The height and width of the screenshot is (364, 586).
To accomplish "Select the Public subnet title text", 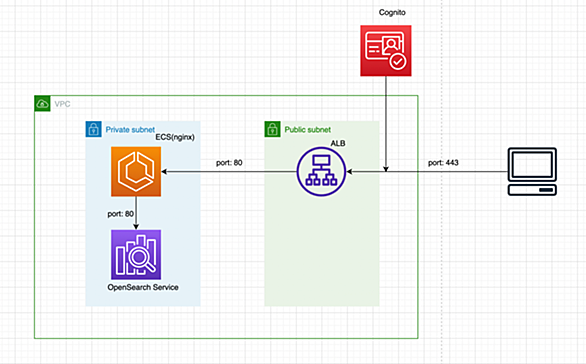I will point(308,130).
